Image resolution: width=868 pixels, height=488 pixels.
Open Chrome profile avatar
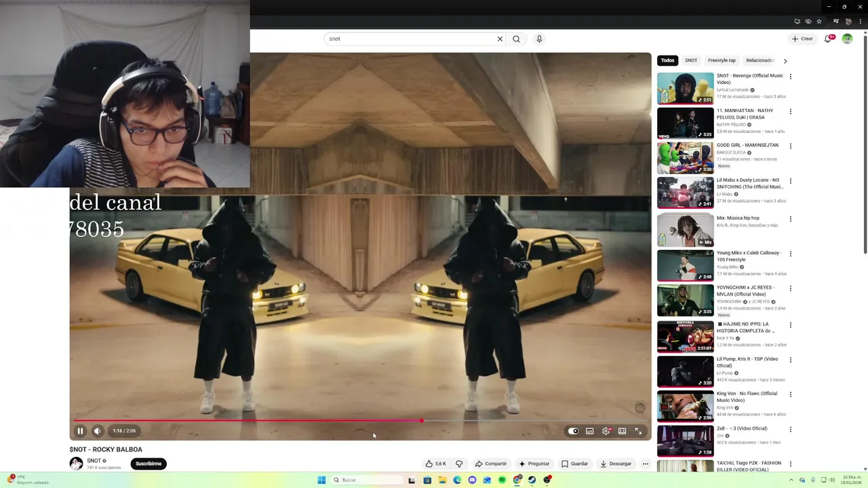(848, 21)
